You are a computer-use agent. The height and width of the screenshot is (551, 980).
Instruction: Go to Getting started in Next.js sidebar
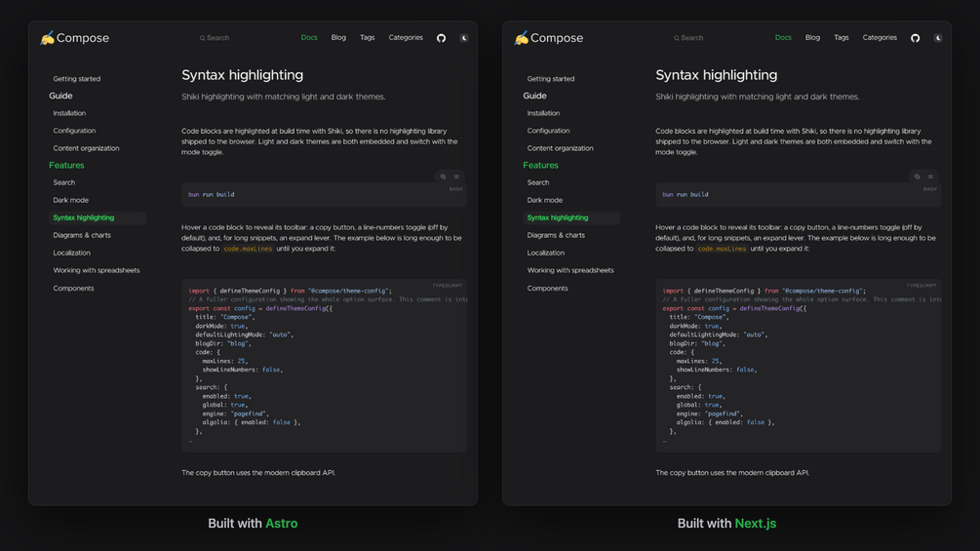pyautogui.click(x=551, y=79)
